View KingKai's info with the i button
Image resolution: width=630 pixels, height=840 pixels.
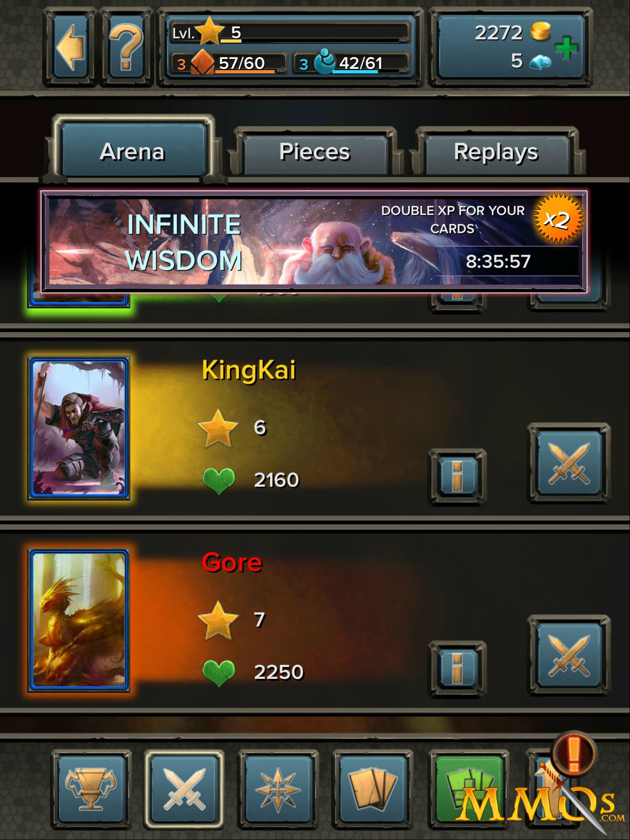click(457, 477)
